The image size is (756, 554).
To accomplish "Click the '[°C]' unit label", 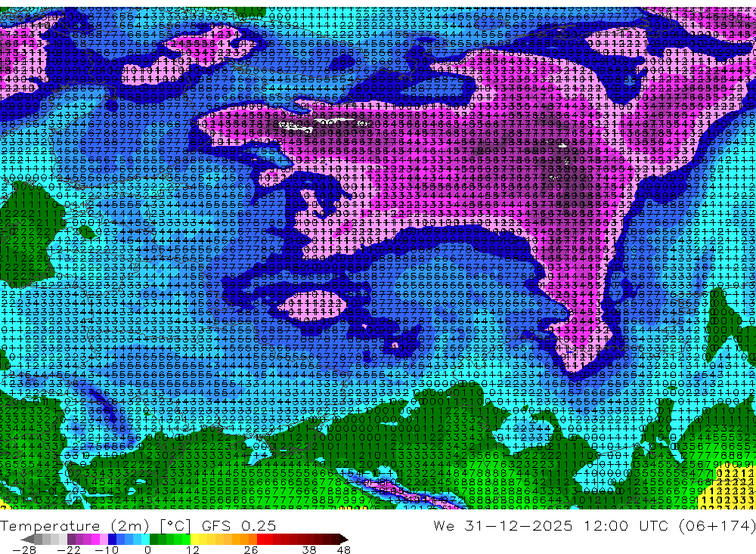I will [x=175, y=526].
